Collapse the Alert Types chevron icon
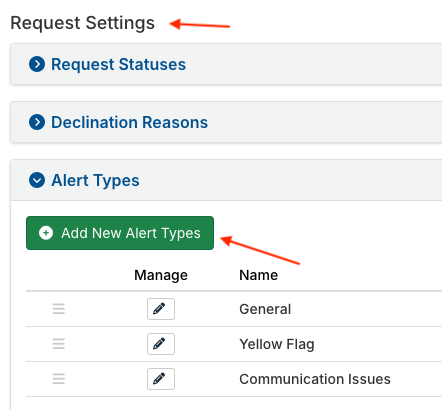 pyautogui.click(x=37, y=180)
